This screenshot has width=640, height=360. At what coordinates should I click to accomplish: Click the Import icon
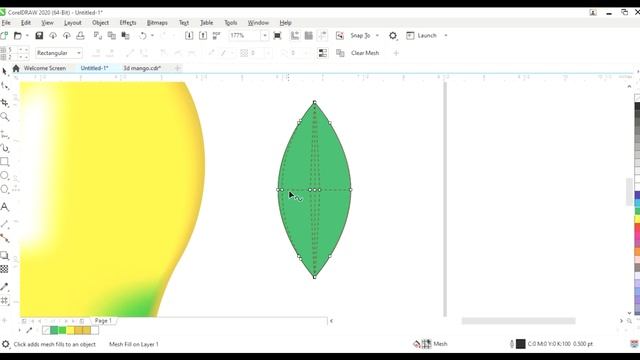(189, 36)
